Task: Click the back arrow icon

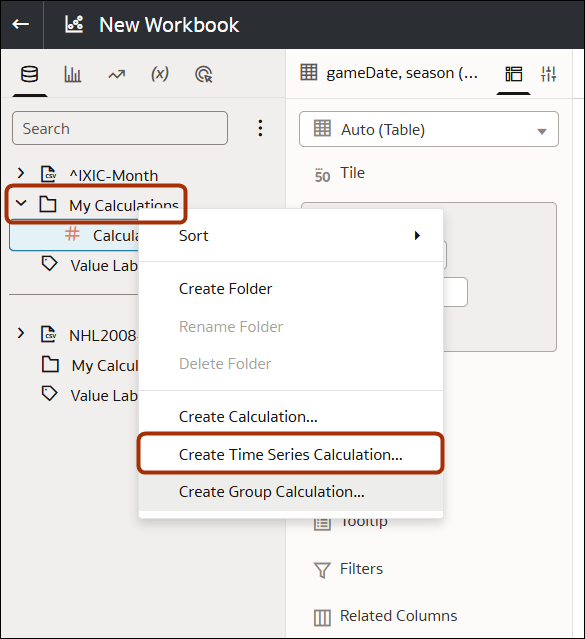Action: pos(20,24)
